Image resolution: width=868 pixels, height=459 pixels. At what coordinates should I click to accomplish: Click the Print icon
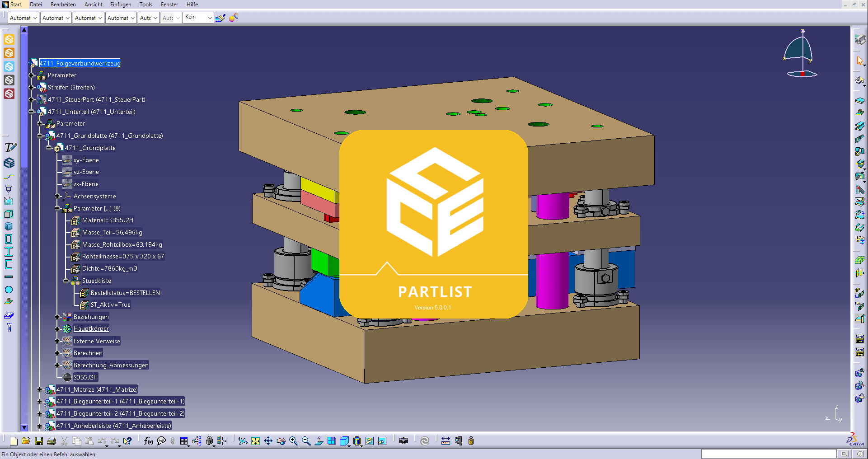click(x=52, y=441)
